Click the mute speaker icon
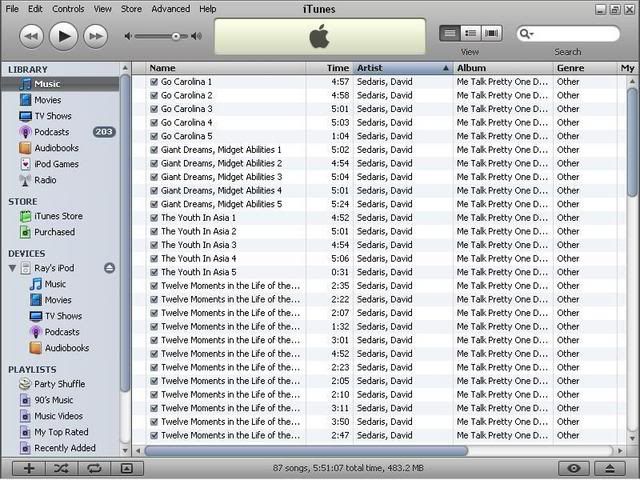This screenshot has height=480, width=640. [x=128, y=36]
